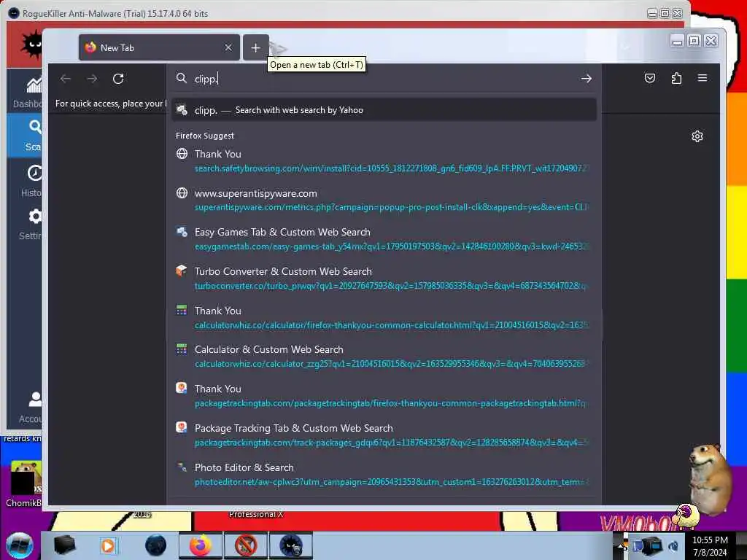The height and width of the screenshot is (560, 747).
Task: Close the New Tab tab
Action: point(228,47)
